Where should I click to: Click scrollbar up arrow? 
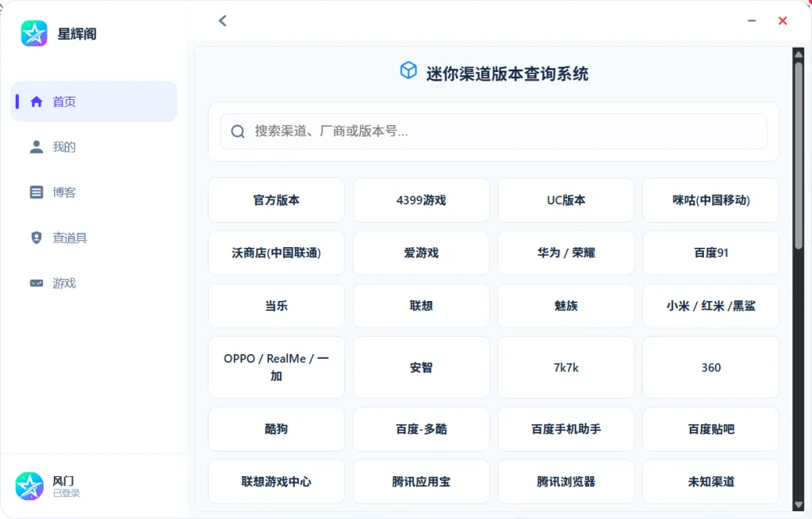pyautogui.click(x=798, y=54)
